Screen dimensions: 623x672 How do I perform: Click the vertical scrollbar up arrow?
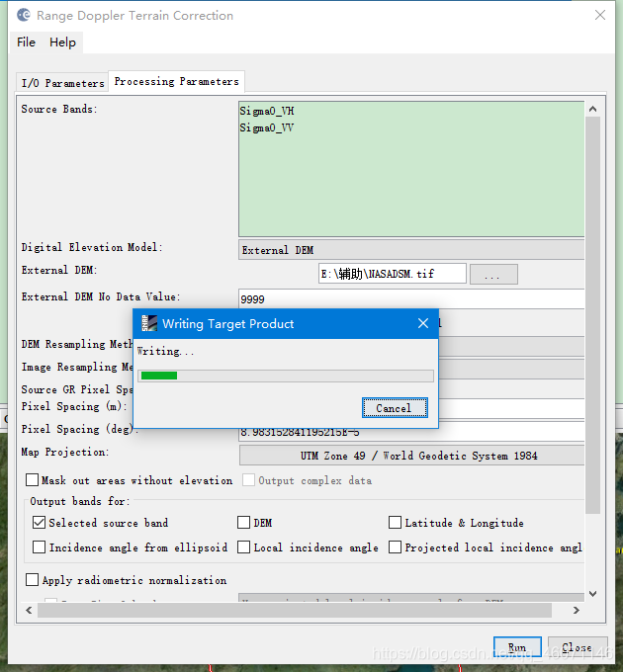coord(593,109)
